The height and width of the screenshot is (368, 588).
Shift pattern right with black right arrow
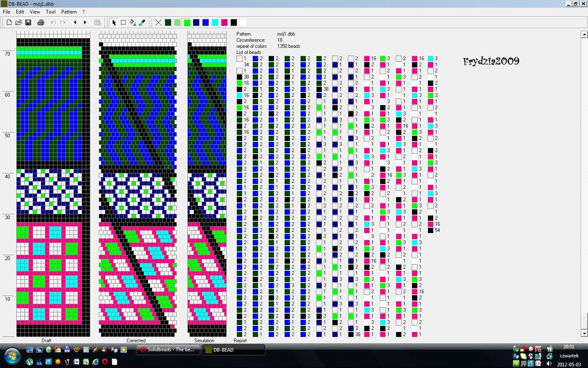coord(85,22)
